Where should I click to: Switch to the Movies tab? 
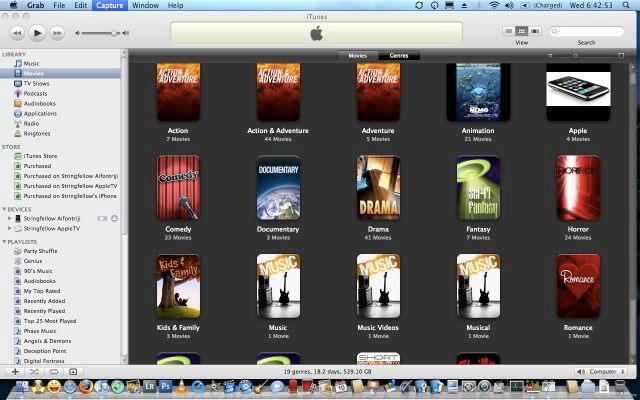coord(357,55)
